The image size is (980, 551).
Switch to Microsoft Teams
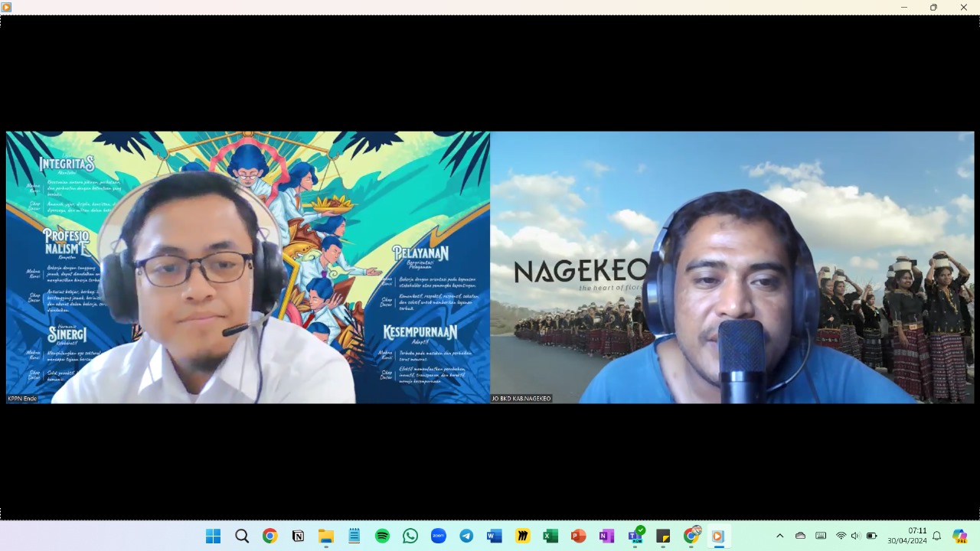[x=635, y=536]
